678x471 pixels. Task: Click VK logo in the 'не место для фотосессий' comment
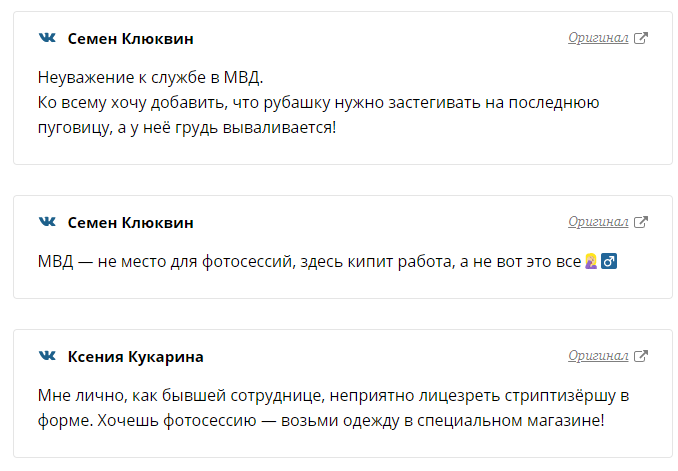pyautogui.click(x=47, y=222)
